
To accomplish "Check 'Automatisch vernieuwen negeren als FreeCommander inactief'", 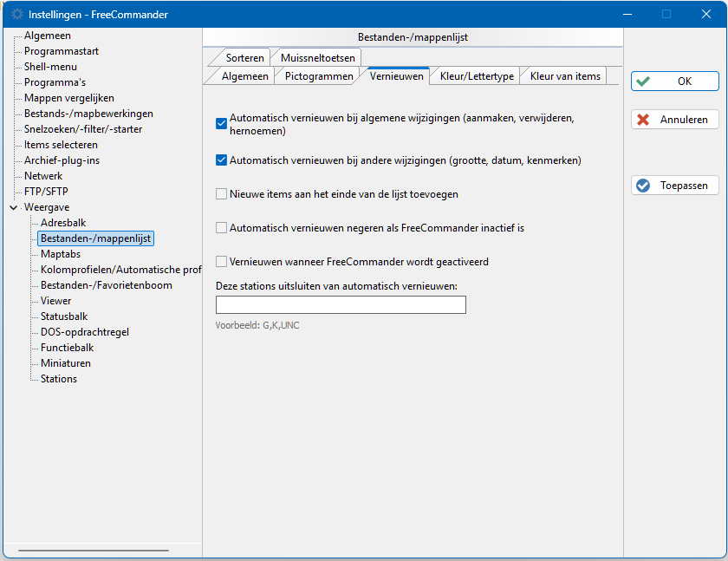I will [x=222, y=227].
